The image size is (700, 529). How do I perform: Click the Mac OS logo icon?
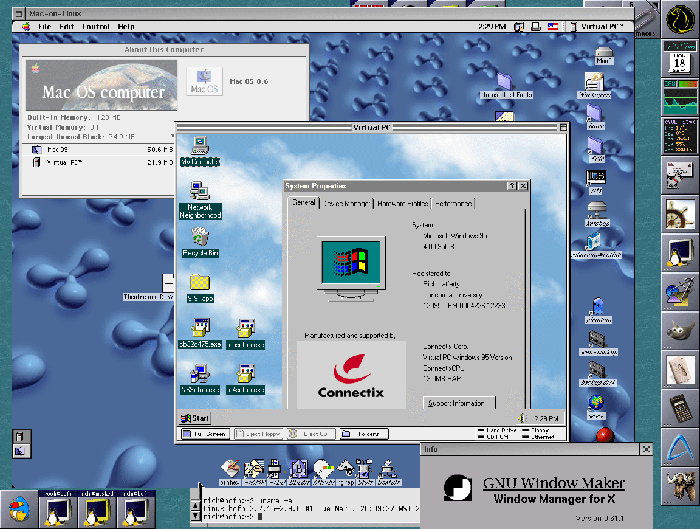click(x=204, y=81)
